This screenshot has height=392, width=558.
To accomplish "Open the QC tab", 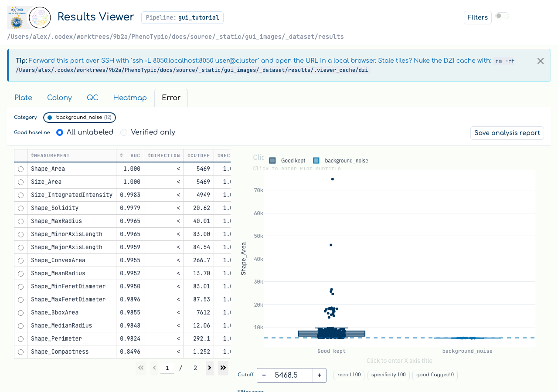I will tap(92, 98).
